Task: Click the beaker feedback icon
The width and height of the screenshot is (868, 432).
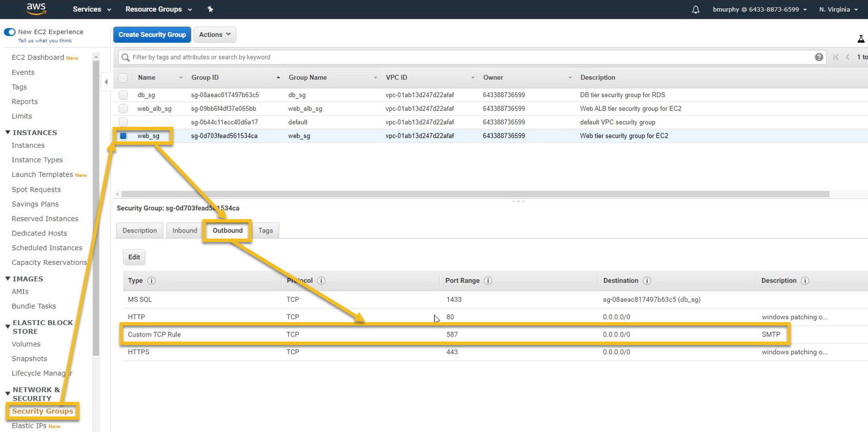Action: [x=860, y=39]
